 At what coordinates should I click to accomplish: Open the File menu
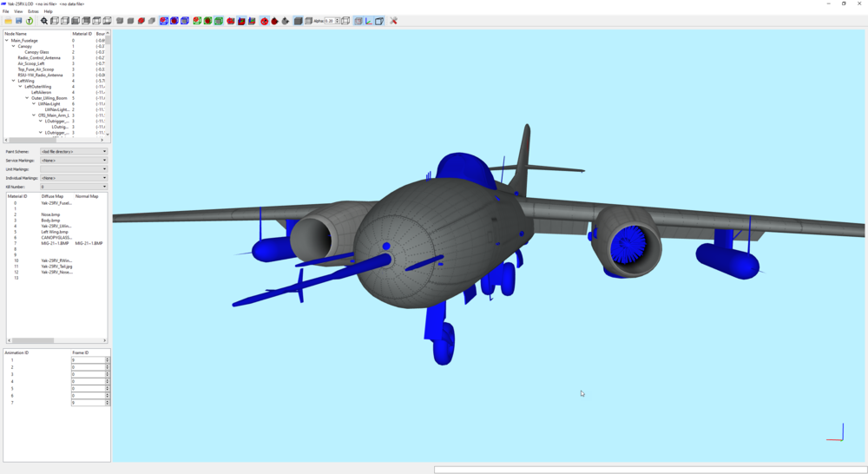click(5, 11)
